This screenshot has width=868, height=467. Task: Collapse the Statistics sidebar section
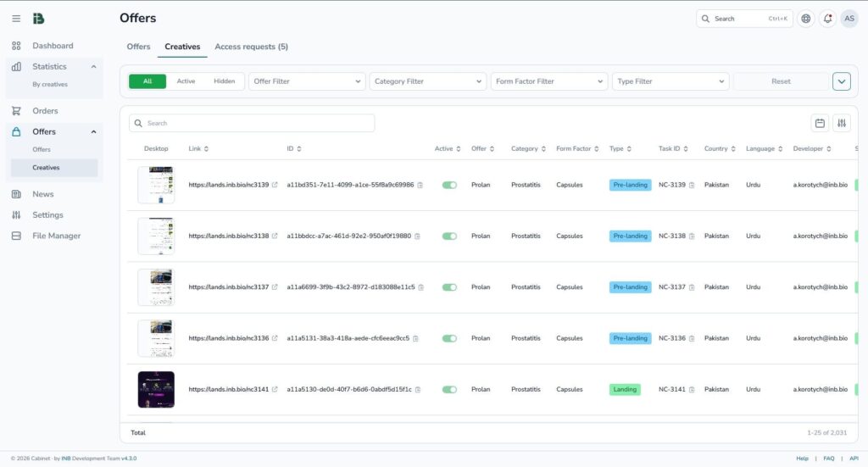[93, 67]
